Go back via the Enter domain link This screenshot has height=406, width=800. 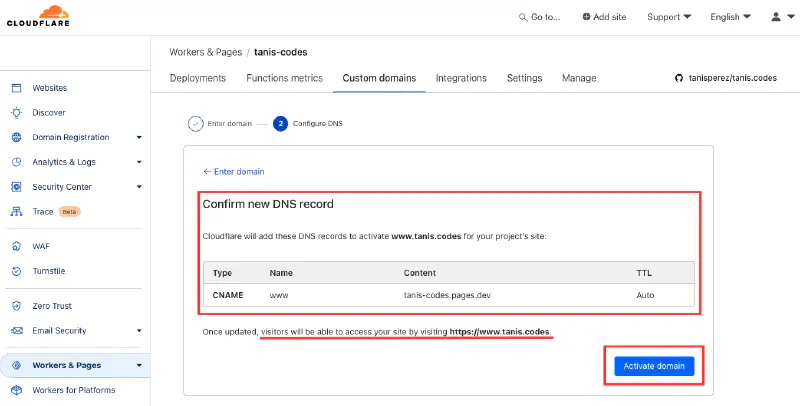pyautogui.click(x=234, y=171)
